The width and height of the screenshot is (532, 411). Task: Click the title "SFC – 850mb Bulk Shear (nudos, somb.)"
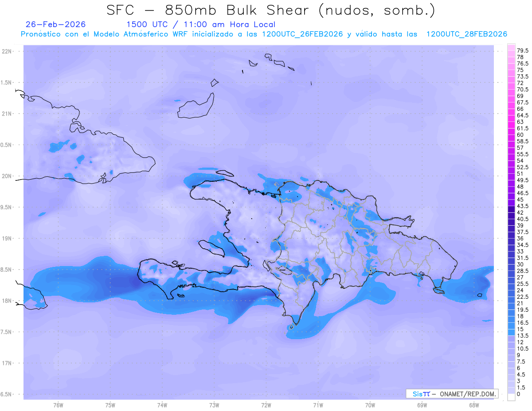pos(270,11)
